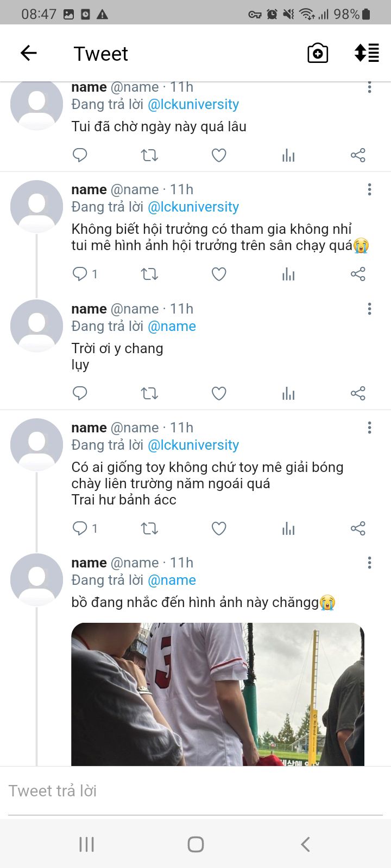
Task: Tap the "Tweet trả lời" reply field
Action: pyautogui.click(x=195, y=791)
